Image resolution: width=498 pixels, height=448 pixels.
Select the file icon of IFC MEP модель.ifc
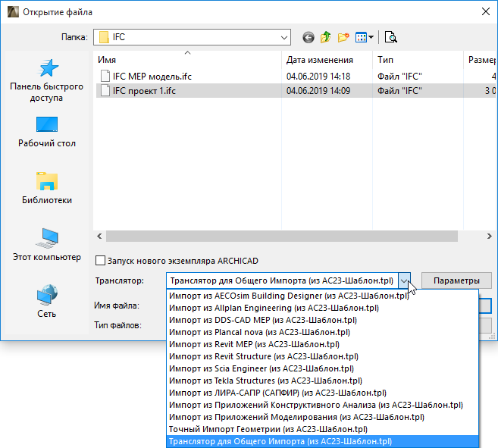pyautogui.click(x=105, y=77)
